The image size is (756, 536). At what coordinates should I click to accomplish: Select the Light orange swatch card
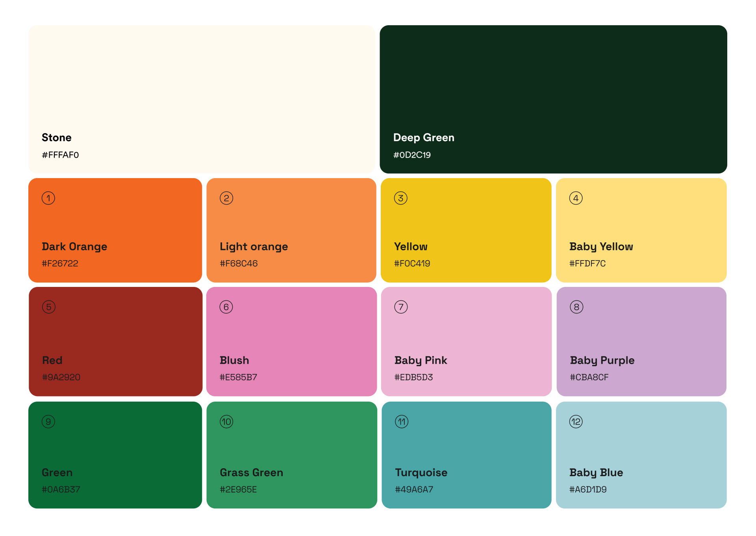pos(291,230)
